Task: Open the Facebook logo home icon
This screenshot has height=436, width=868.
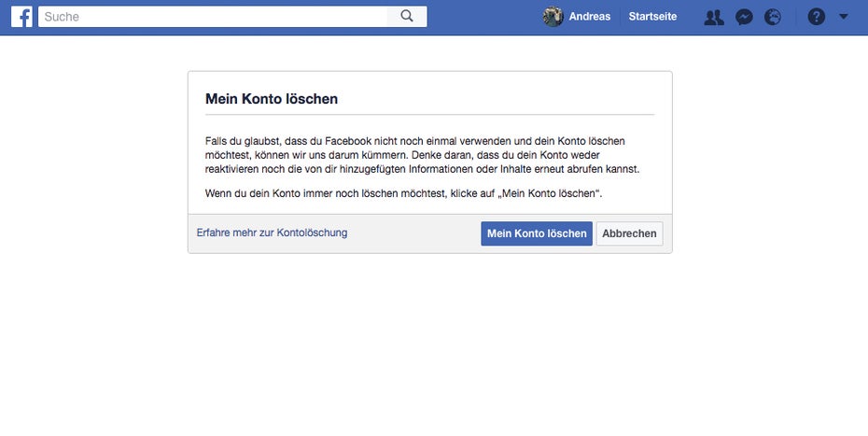Action: coord(21,17)
